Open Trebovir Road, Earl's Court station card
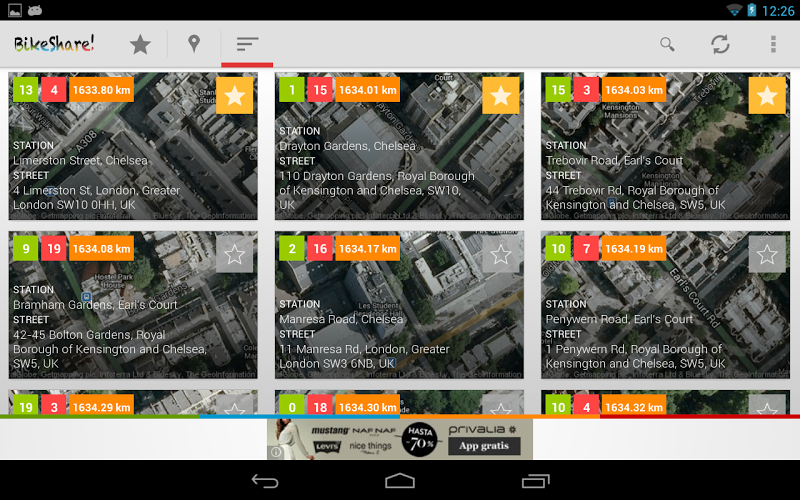The image size is (800, 500). [666, 146]
